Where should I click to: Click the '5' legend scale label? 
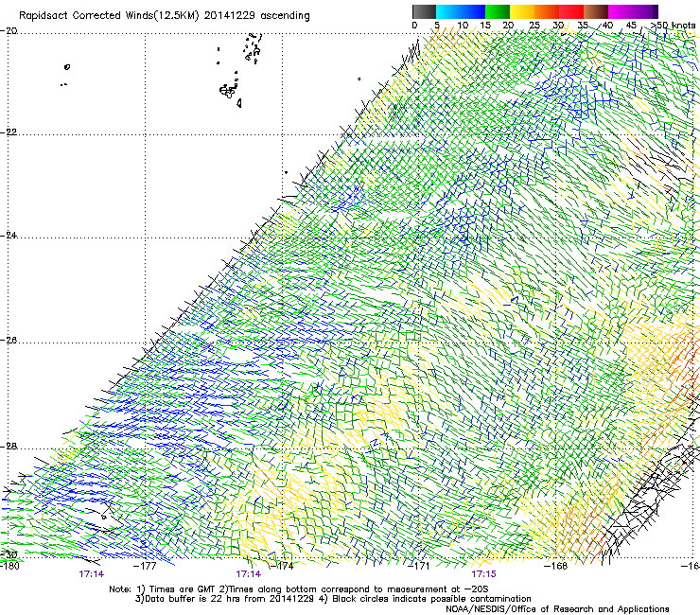click(x=437, y=26)
